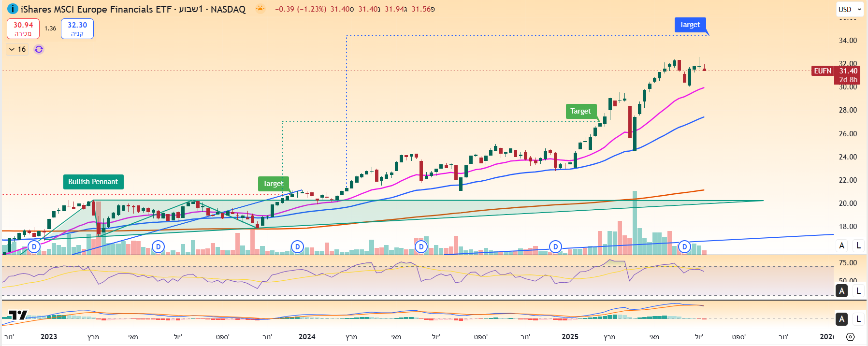Click the blue info icon beside the ETF name
The height and width of the screenshot is (346, 868).
pyautogui.click(x=13, y=9)
